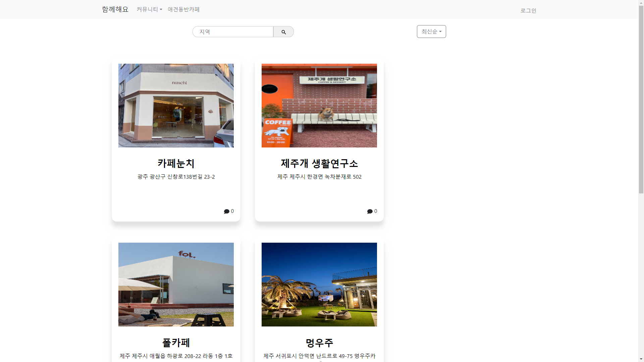This screenshot has width=644, height=362.
Task: Open the nunchi cafe storefront photo
Action: [176, 106]
